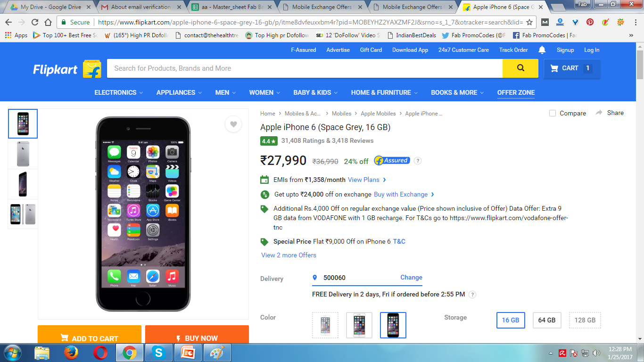Expand the Home & Furniture menu
The height and width of the screenshot is (362, 644).
(384, 92)
